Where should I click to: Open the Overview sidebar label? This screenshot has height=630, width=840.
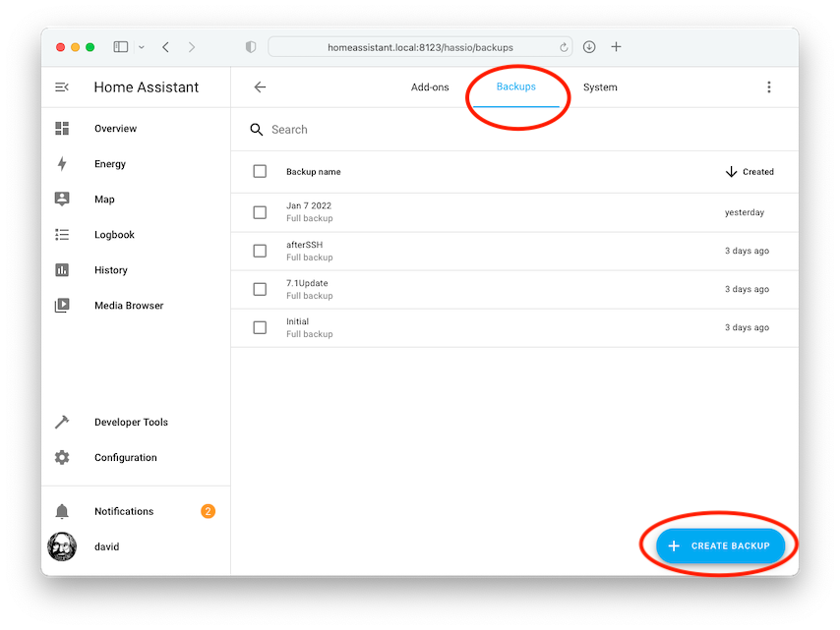(116, 129)
